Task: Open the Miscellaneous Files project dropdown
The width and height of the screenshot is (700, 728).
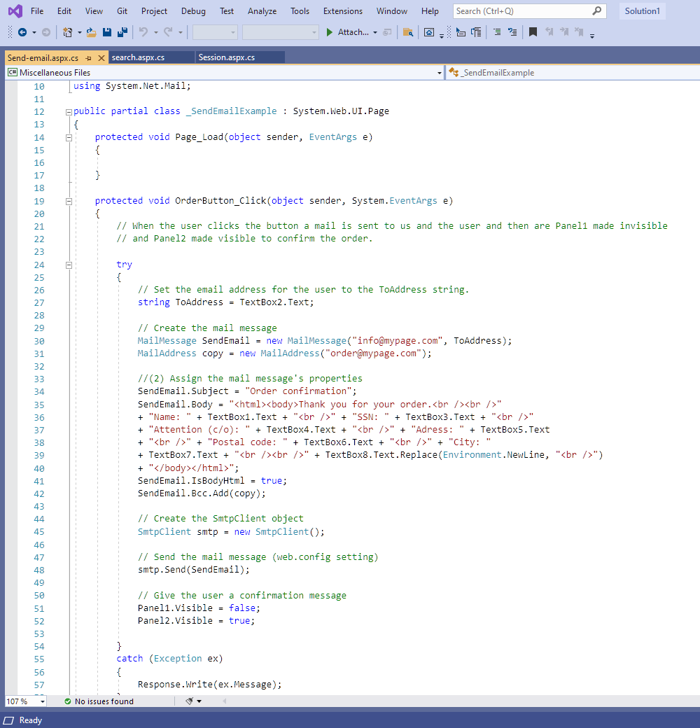Action: click(x=439, y=73)
